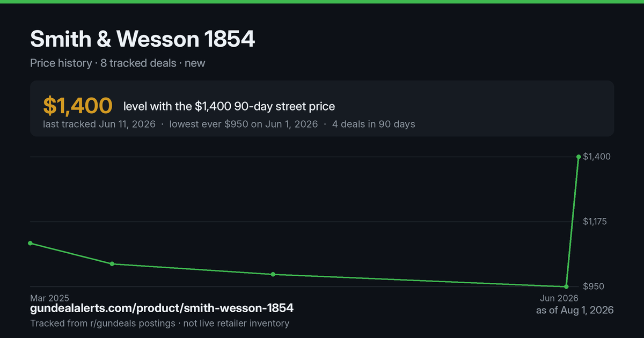Click the Smith & Wesson 1854 title
Image resolution: width=644 pixels, height=338 pixels.
143,39
